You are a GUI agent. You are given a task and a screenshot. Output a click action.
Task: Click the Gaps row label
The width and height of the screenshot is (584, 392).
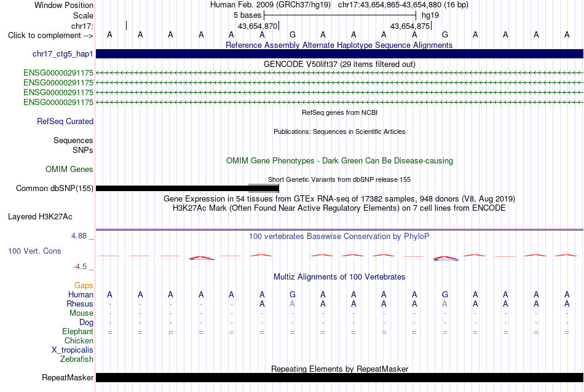coord(84,286)
